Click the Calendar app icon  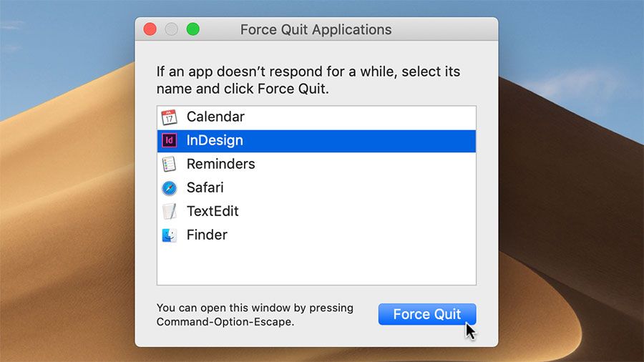(x=169, y=117)
